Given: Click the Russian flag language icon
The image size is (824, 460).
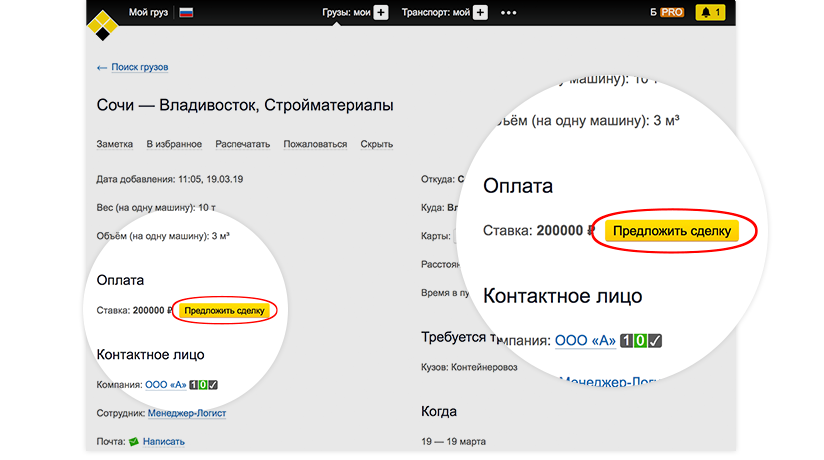Looking at the screenshot, I should (186, 13).
